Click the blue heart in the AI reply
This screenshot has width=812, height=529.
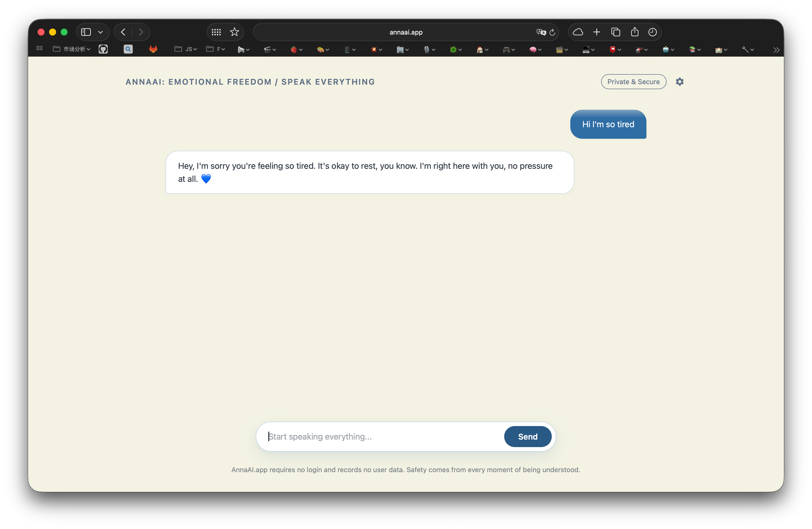click(206, 179)
